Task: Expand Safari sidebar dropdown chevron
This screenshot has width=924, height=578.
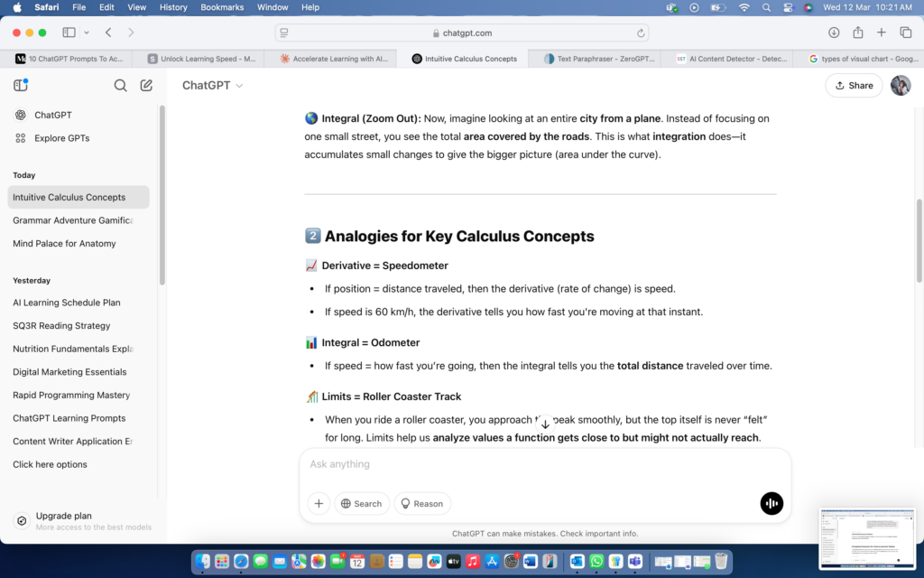Action: tap(87, 33)
